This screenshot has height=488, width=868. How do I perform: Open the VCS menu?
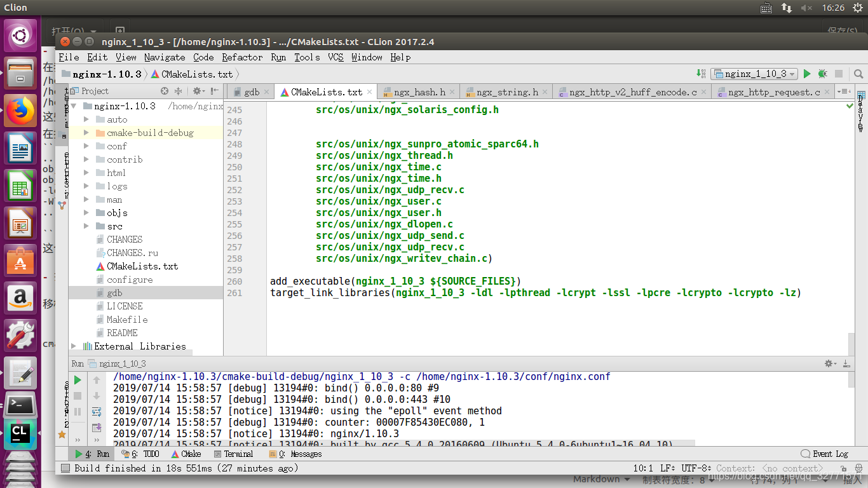336,57
